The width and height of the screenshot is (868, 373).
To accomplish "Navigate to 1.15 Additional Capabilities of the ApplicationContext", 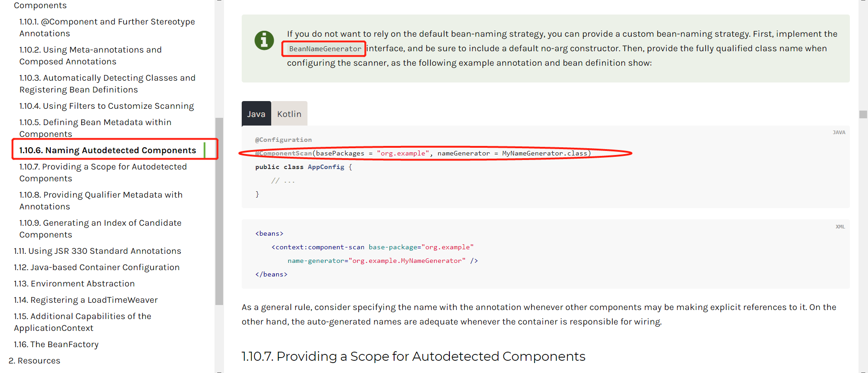I will 83,322.
